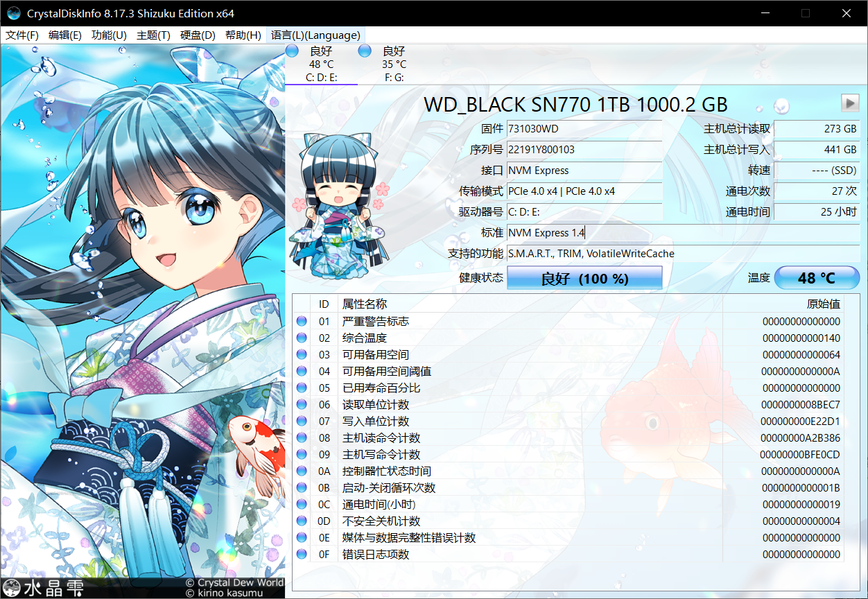The height and width of the screenshot is (599, 868).
Task: Click the © Crystal Dew World copyright text
Action: pos(234,583)
